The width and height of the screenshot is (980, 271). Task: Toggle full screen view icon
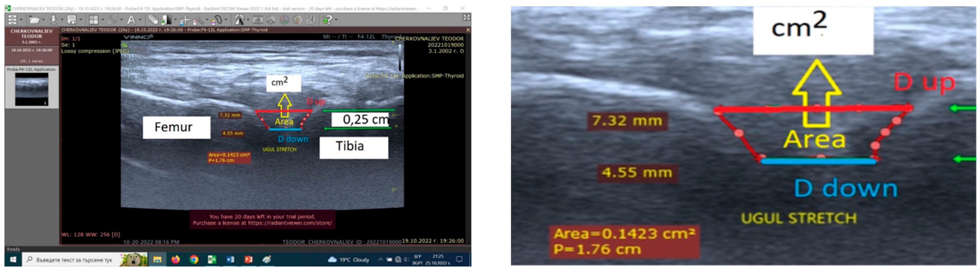[x=466, y=18]
